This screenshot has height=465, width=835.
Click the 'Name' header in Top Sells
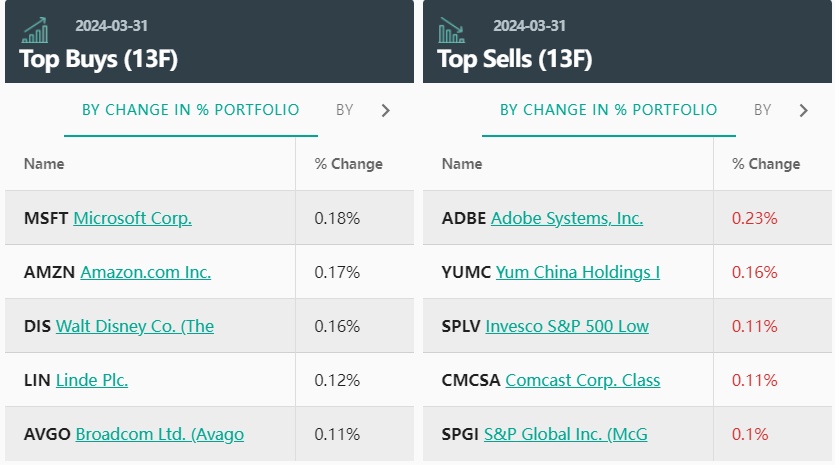tap(462, 164)
